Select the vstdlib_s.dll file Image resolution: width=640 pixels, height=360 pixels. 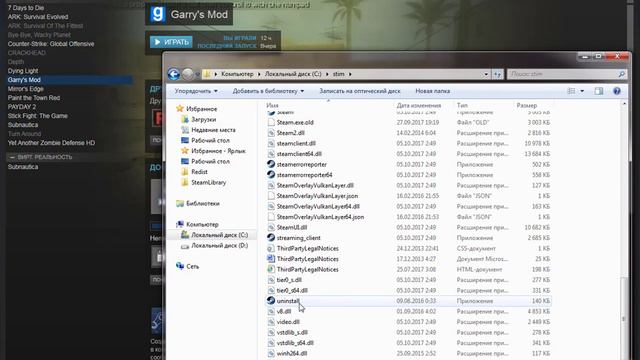click(292, 332)
